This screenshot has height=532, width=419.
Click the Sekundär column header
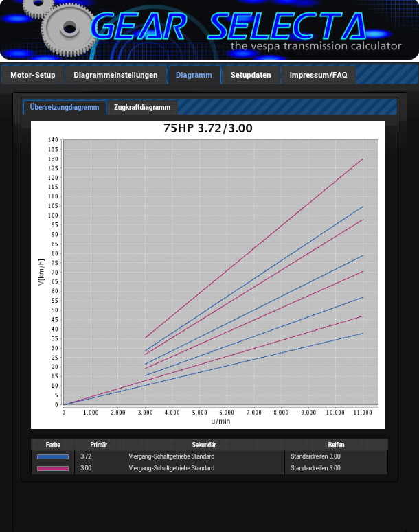(x=204, y=445)
